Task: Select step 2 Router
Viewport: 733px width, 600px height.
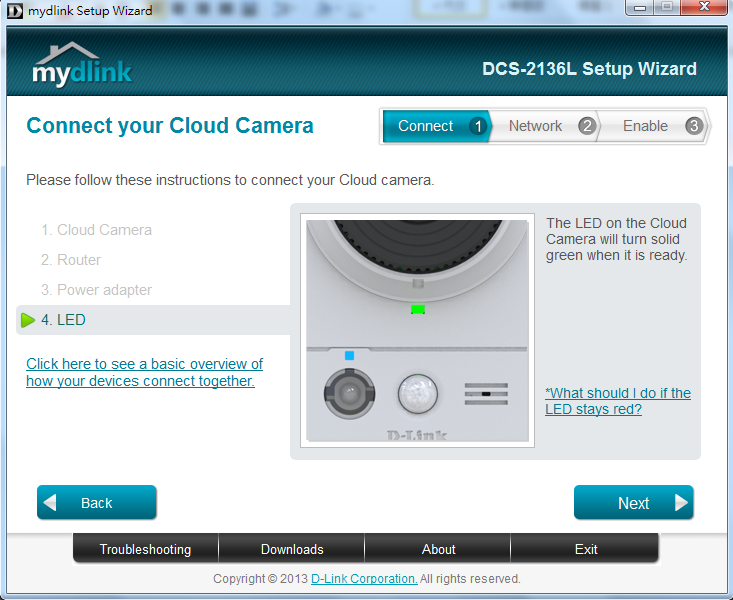Action: [71, 260]
